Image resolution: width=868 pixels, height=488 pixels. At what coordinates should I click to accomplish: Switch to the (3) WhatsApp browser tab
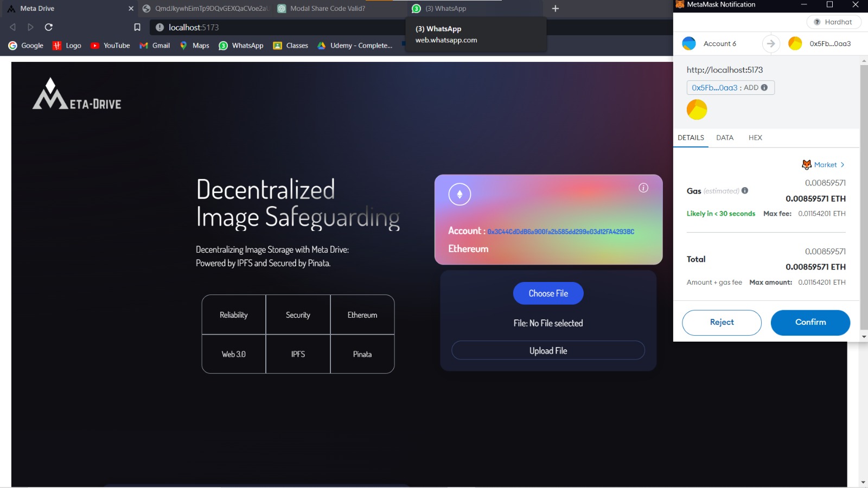475,8
